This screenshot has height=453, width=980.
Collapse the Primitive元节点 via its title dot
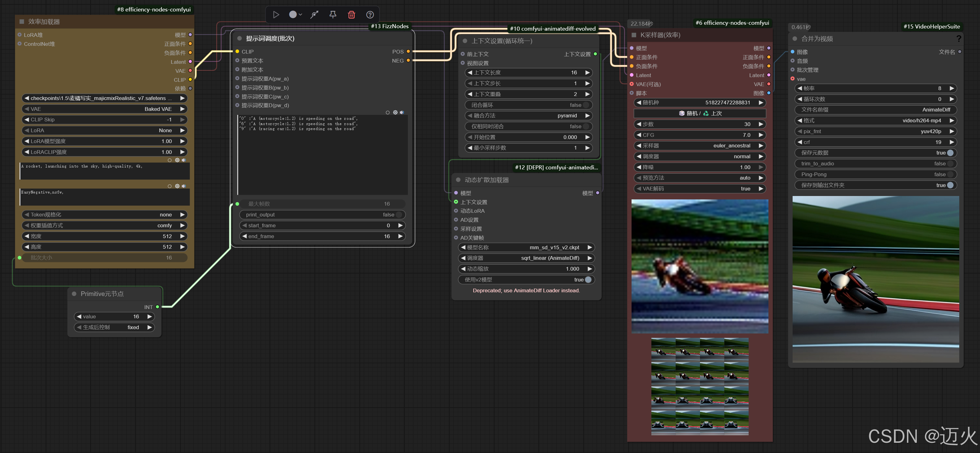(x=74, y=294)
